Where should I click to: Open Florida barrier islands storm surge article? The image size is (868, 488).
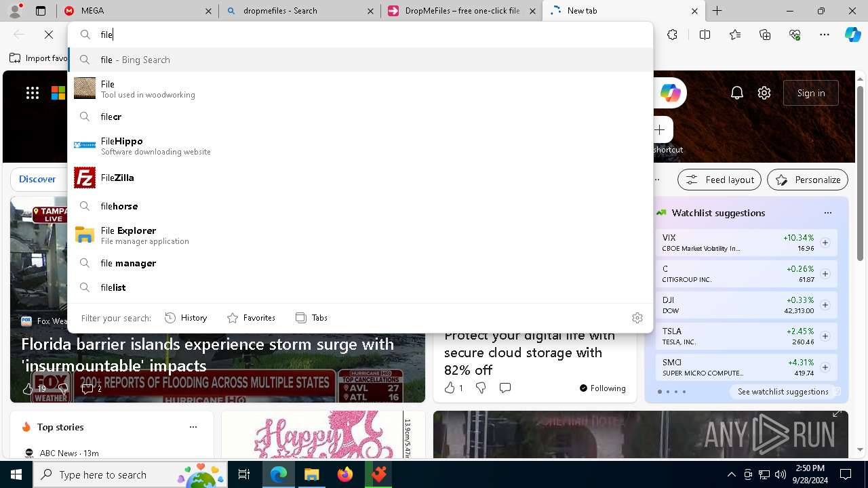[208, 354]
